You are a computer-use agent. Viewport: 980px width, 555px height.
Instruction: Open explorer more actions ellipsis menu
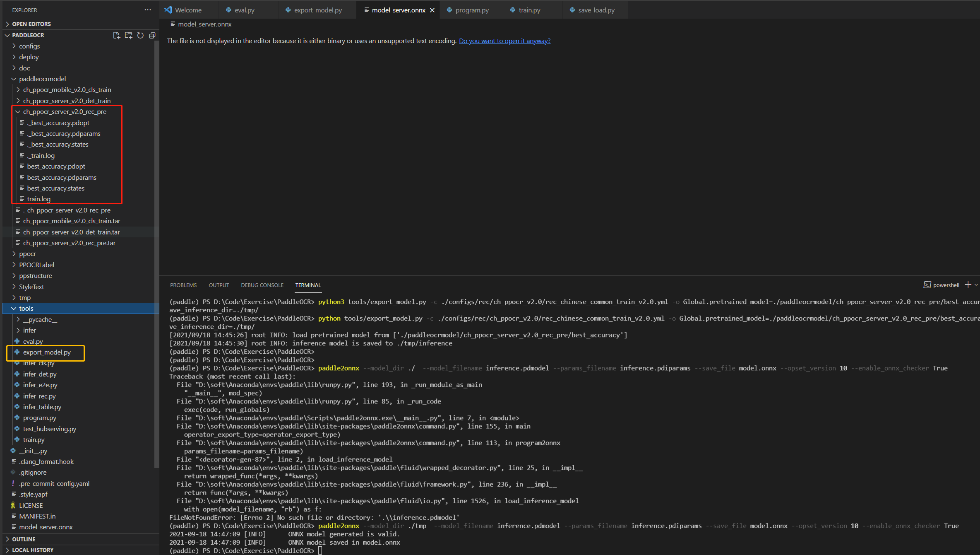point(148,10)
